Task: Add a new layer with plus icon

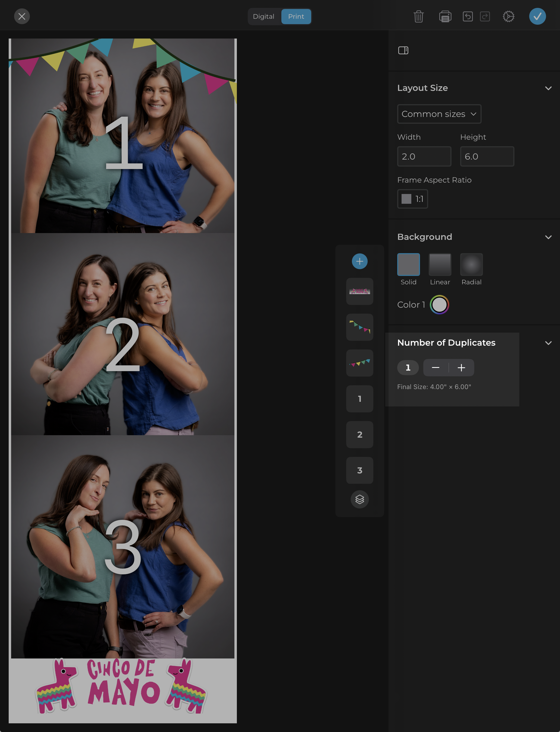Action: click(x=359, y=261)
